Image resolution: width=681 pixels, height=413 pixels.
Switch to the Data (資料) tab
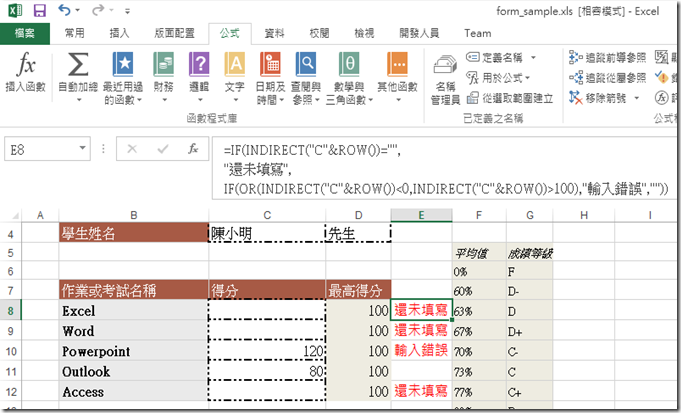tap(274, 33)
